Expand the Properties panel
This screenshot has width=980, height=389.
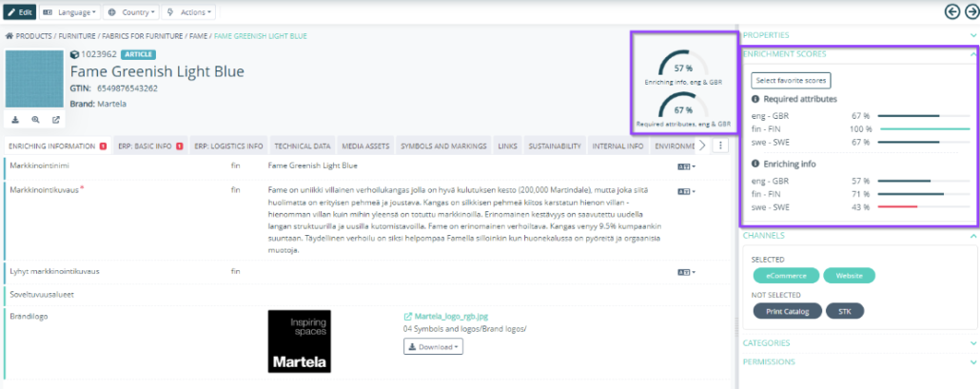[859, 35]
